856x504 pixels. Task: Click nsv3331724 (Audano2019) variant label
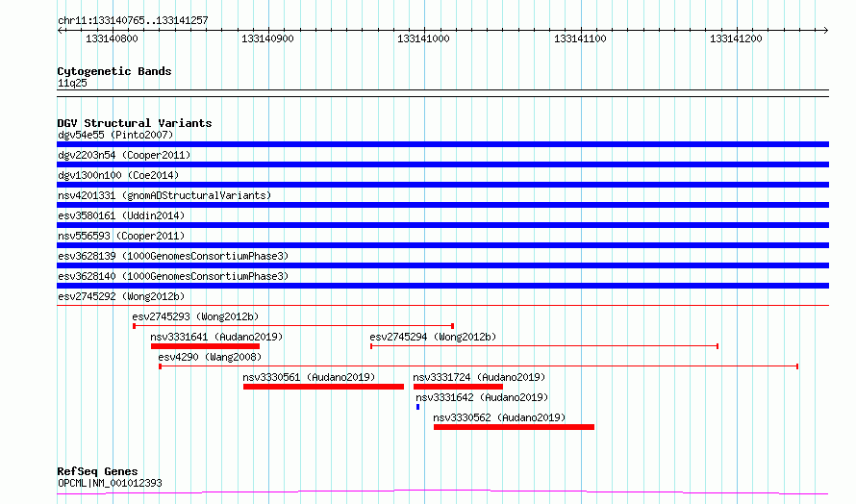(479, 377)
